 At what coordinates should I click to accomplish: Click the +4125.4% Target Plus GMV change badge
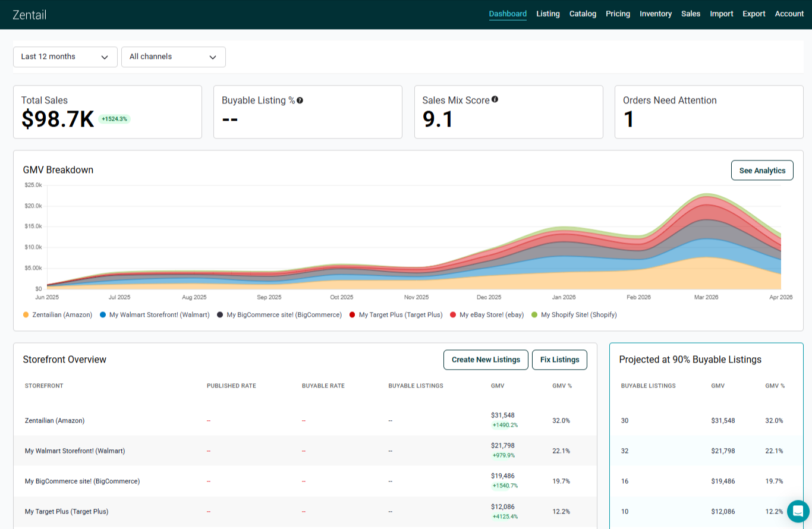pyautogui.click(x=505, y=517)
